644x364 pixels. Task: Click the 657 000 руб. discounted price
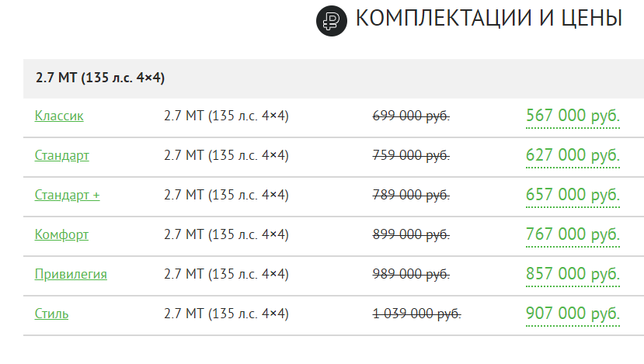click(x=573, y=195)
